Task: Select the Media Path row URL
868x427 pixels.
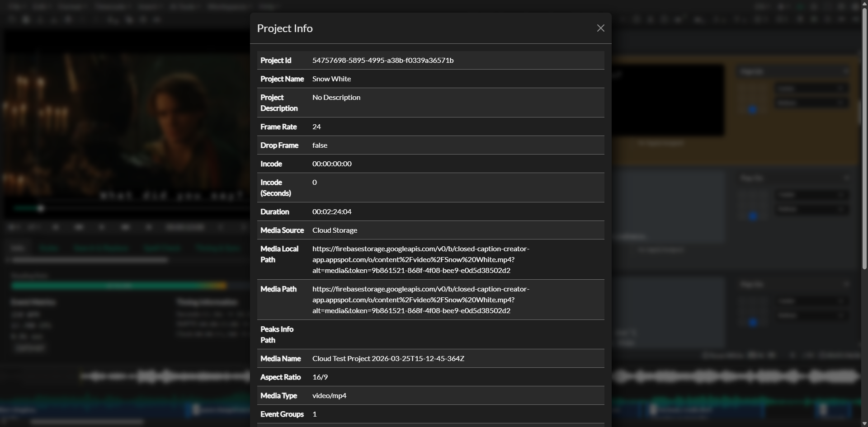Action: tap(421, 300)
